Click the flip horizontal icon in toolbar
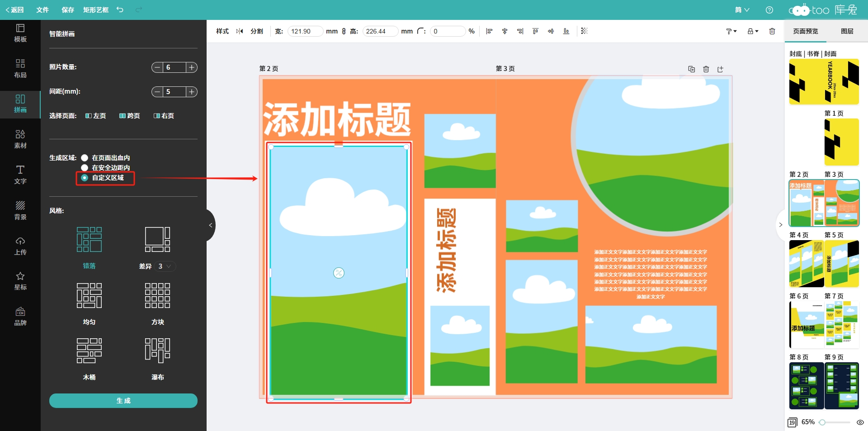868x431 pixels. 240,31
